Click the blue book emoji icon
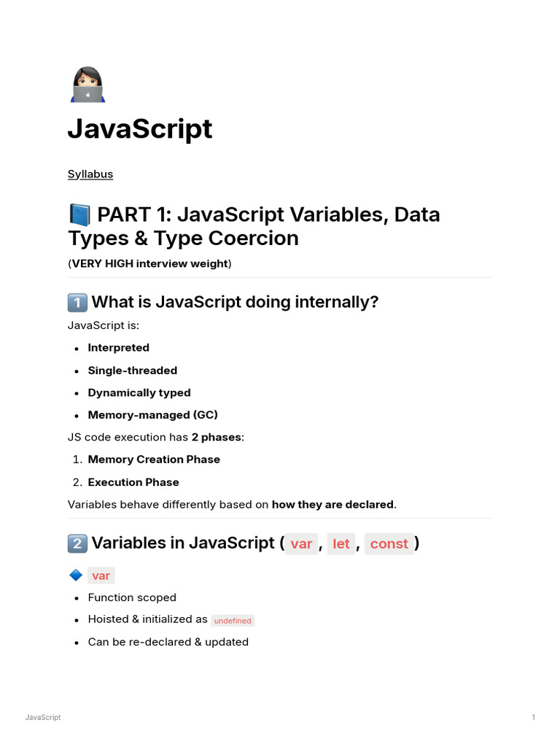560x747 pixels. pos(79,215)
